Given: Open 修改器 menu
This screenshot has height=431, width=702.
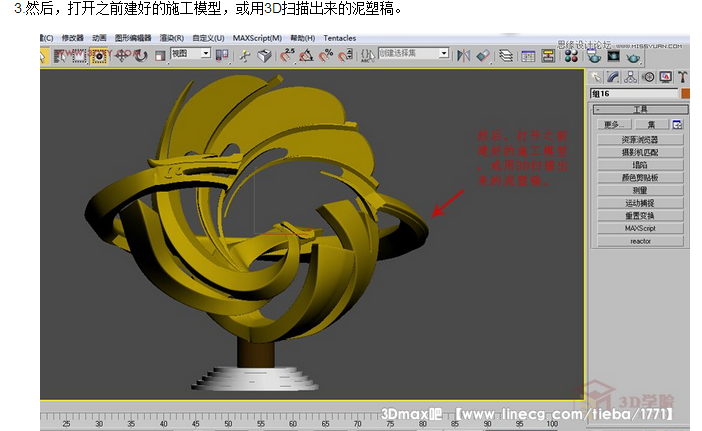Looking at the screenshot, I should click(73, 38).
